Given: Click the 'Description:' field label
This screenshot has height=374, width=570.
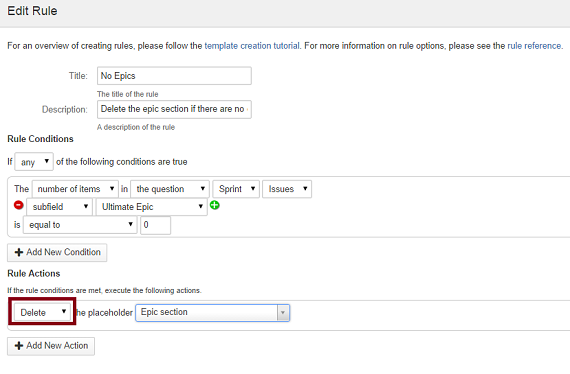Looking at the screenshot, I should pos(65,109).
